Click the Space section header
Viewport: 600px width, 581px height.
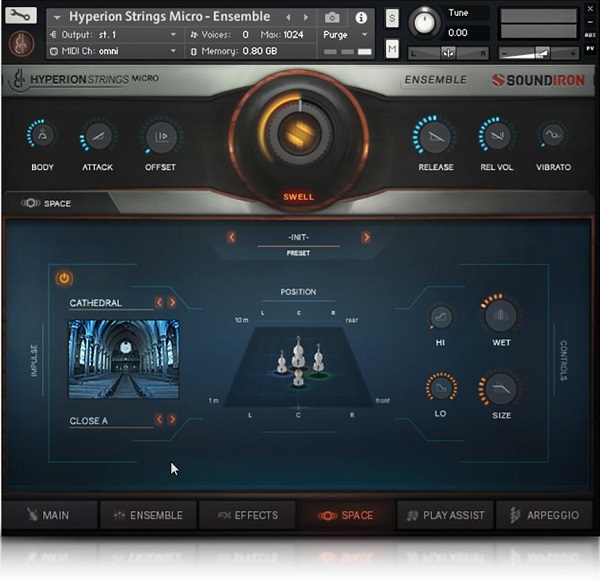tap(47, 203)
